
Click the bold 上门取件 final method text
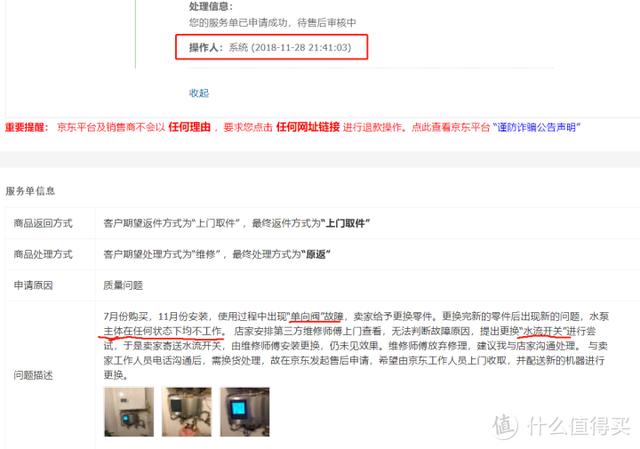[345, 223]
